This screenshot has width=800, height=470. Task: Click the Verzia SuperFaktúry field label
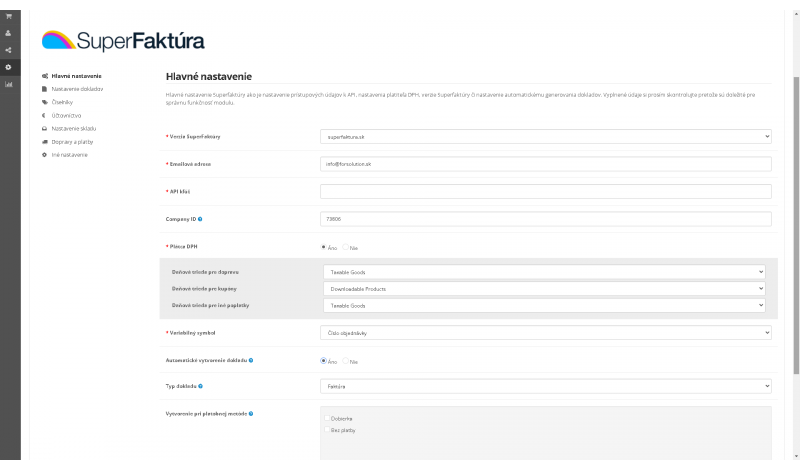195,137
